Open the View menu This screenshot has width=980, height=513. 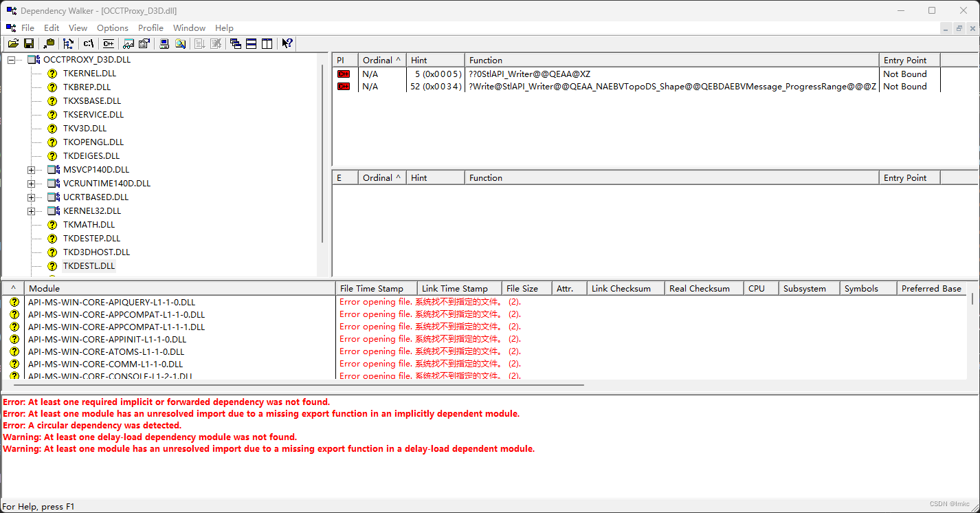click(78, 28)
